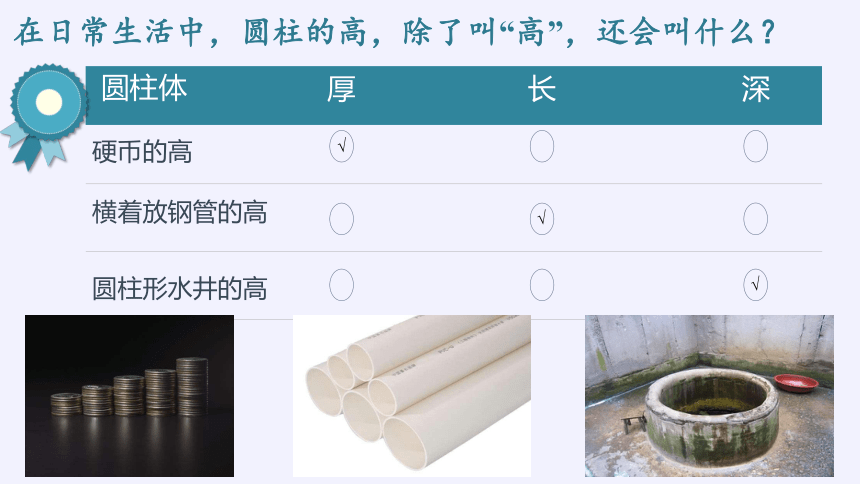
Task: Select 厚 radio for 横着放钢管的高 row
Action: pyautogui.click(x=341, y=219)
